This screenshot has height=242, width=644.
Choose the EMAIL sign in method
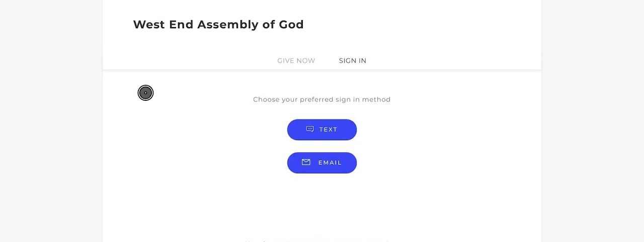click(x=322, y=163)
